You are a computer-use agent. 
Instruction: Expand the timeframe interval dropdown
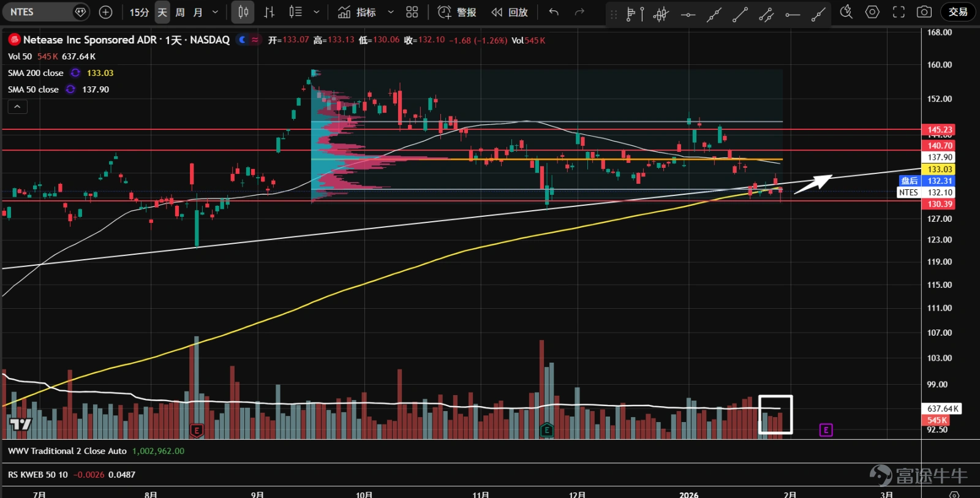coord(215,12)
